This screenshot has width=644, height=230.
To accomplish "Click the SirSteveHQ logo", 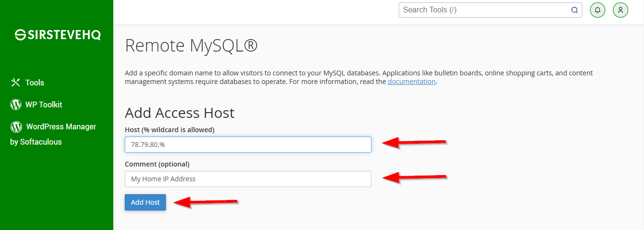I will pyautogui.click(x=57, y=34).
